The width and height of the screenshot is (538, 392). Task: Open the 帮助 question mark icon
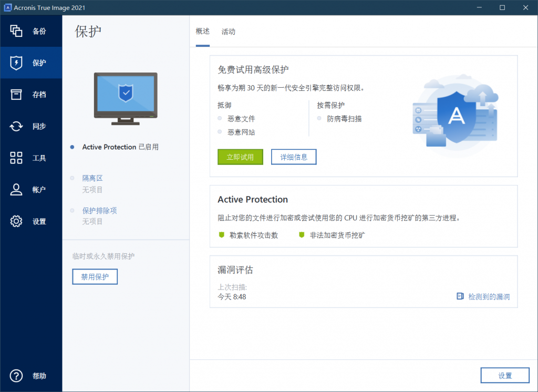click(16, 376)
